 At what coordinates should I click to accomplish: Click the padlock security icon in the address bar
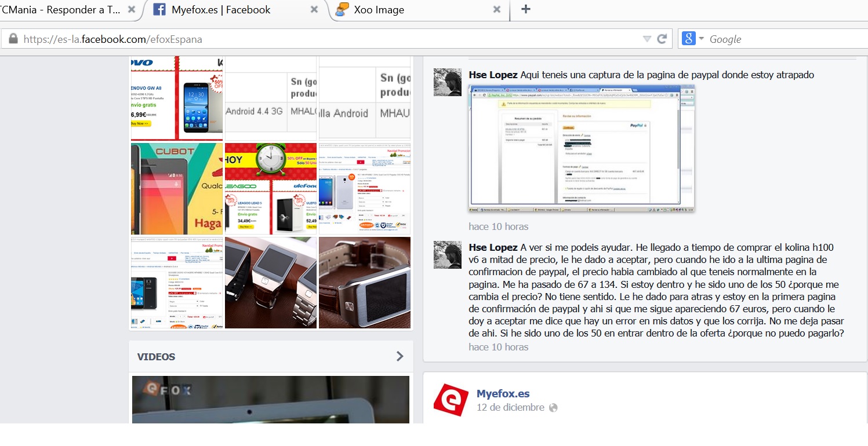tap(13, 39)
